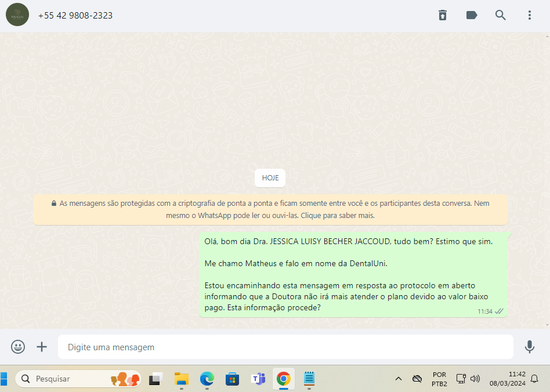The width and height of the screenshot is (550, 392).
Task: Open the contact profile picture
Action: click(x=17, y=14)
